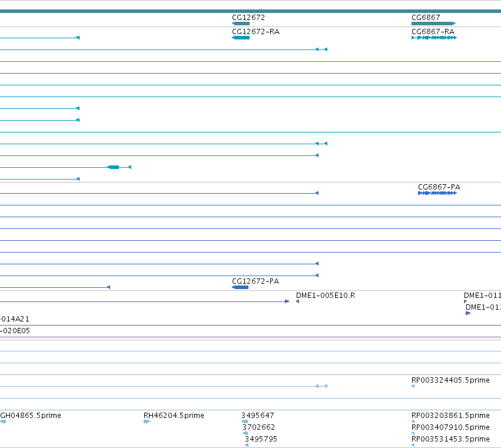This screenshot has height=448, width=501.
Task: Select the CG6867-RA exon arrows glyph
Action: tap(434, 38)
